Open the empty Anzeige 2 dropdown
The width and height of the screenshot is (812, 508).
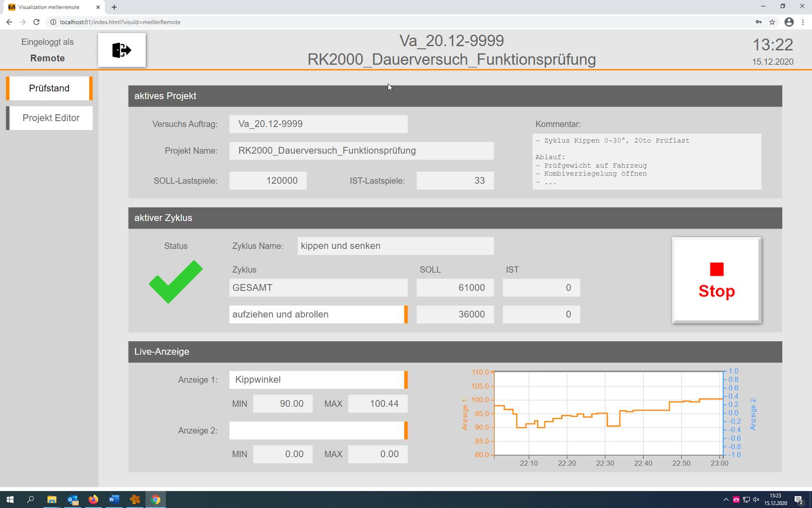(x=318, y=431)
